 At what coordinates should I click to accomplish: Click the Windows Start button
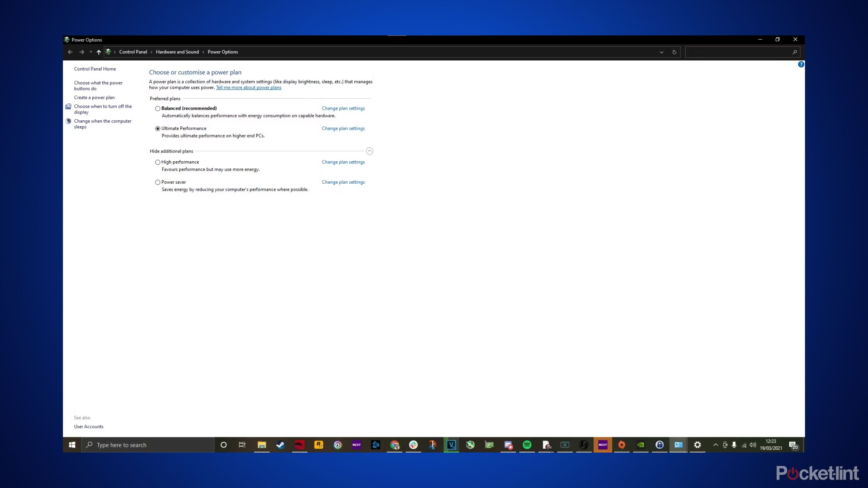point(72,445)
